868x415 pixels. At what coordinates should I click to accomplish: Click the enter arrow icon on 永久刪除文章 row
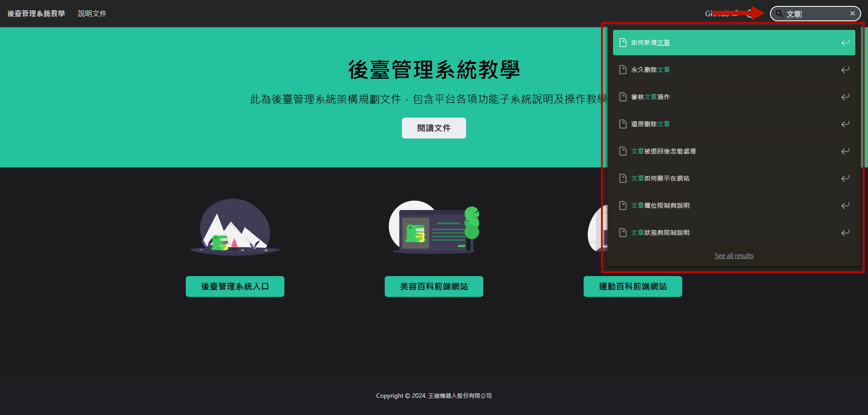[x=845, y=70]
